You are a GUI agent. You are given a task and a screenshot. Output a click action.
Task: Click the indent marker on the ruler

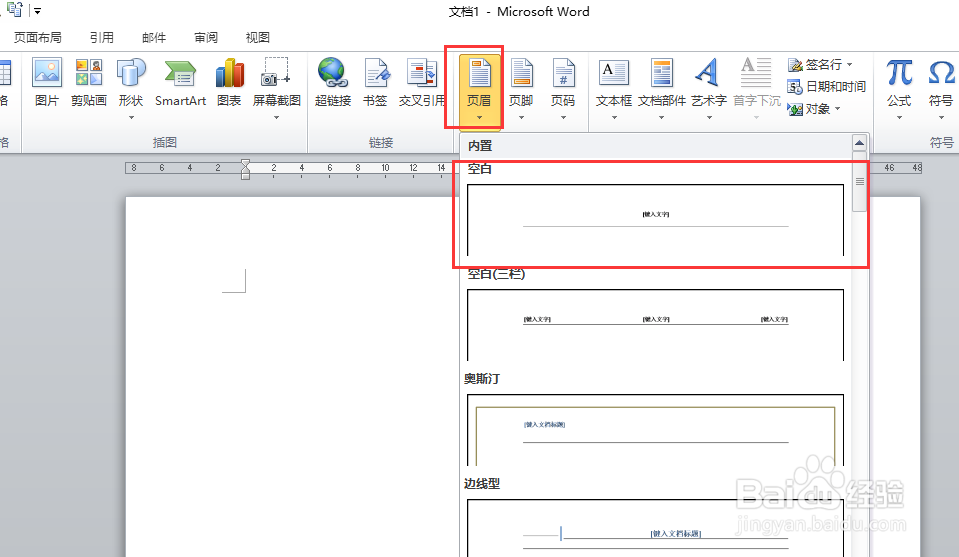click(245, 169)
